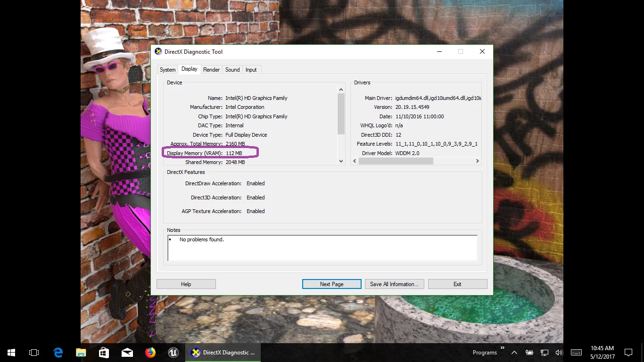Click the taskbar clock showing 10:45 AM
The height and width of the screenshot is (362, 644).
tap(602, 353)
